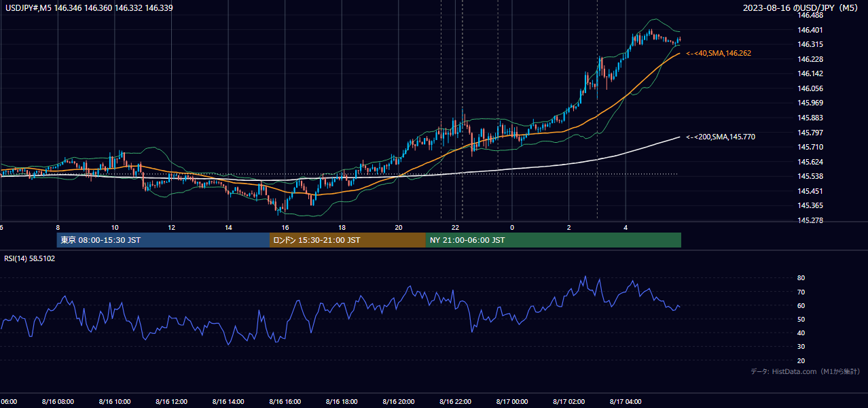Image resolution: width=868 pixels, height=408 pixels.
Task: Click bottom date label 8/17 00:00
Action: click(512, 402)
